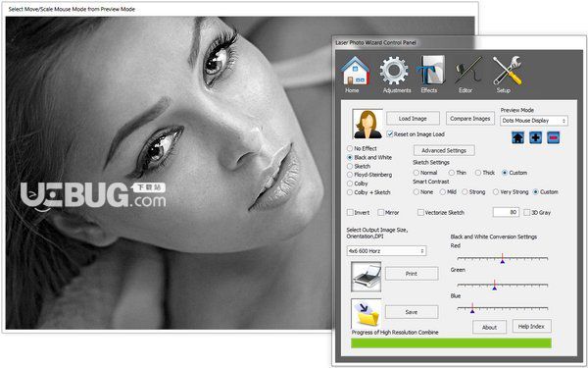Enable the Vectorize Sketch checkbox
Screen dimensions: 588x368
click(x=420, y=213)
